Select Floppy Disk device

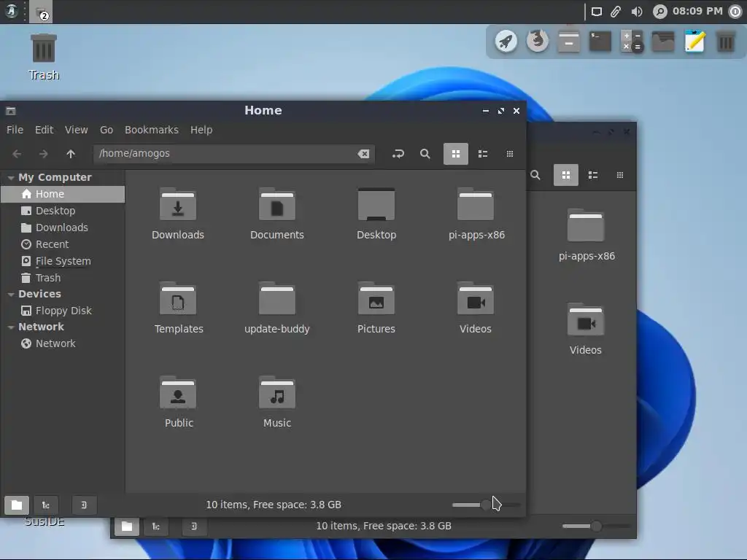pyautogui.click(x=63, y=311)
